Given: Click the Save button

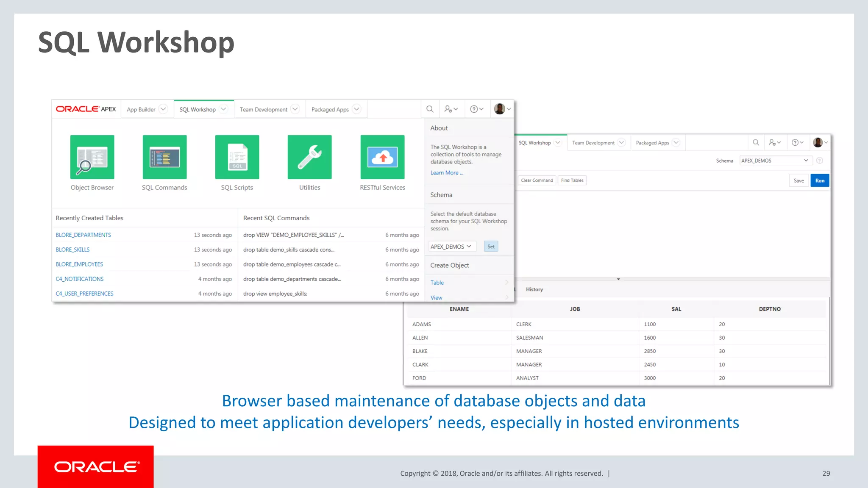Looking at the screenshot, I should (798, 180).
